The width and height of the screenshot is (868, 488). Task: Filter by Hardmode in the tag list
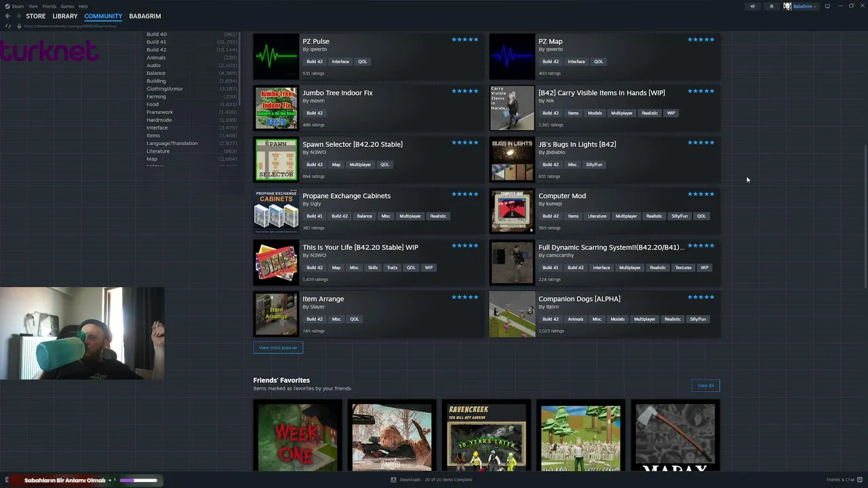point(159,120)
